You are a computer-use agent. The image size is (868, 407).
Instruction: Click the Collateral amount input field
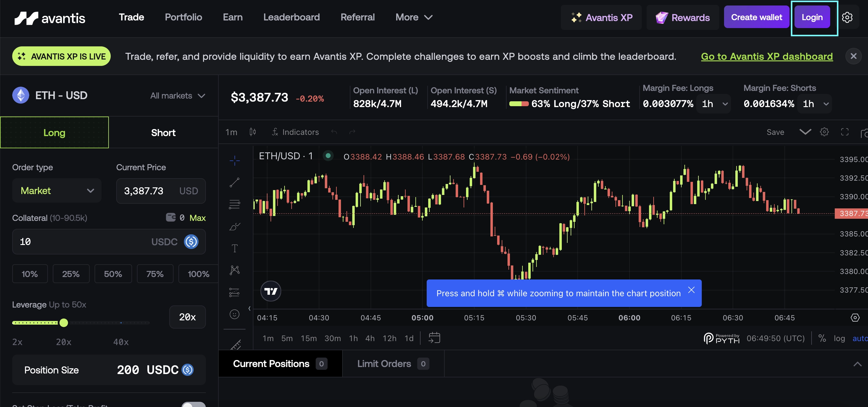pyautogui.click(x=81, y=241)
